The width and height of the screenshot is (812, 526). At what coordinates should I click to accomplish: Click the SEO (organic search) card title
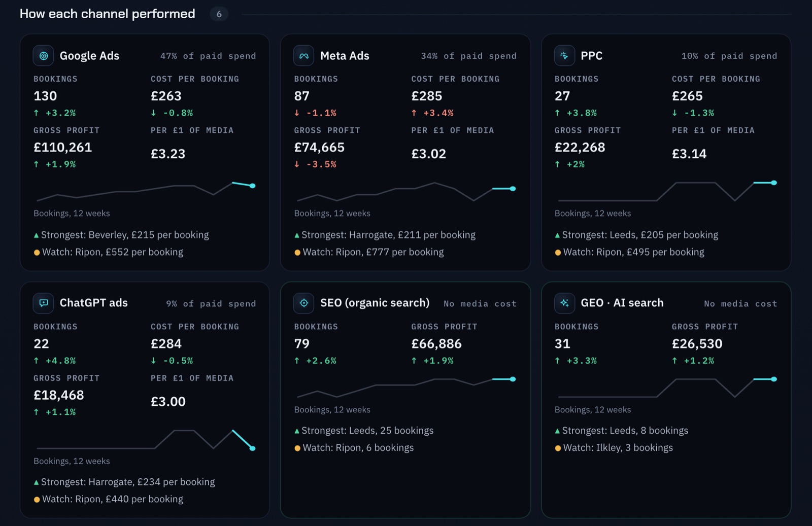pyautogui.click(x=375, y=303)
